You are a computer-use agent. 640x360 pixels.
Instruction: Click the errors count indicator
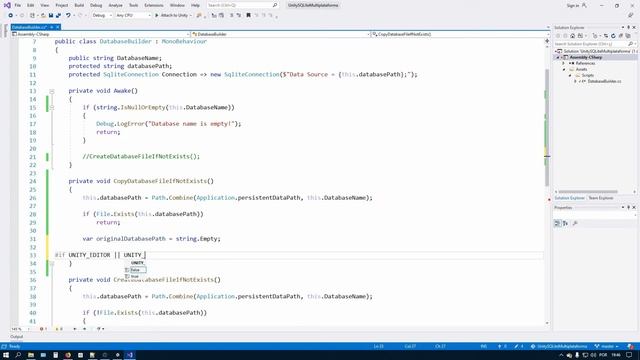(43, 329)
